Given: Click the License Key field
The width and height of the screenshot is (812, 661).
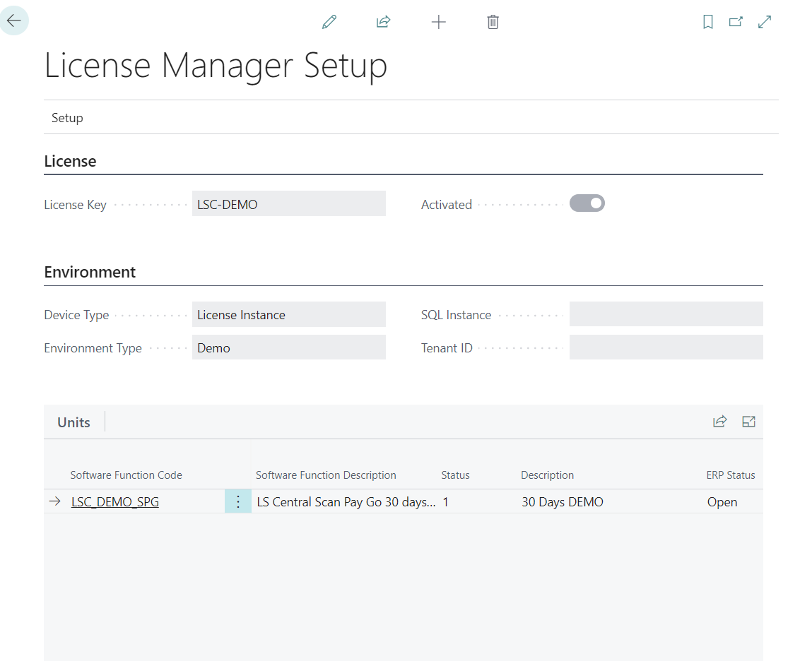Looking at the screenshot, I should point(288,204).
